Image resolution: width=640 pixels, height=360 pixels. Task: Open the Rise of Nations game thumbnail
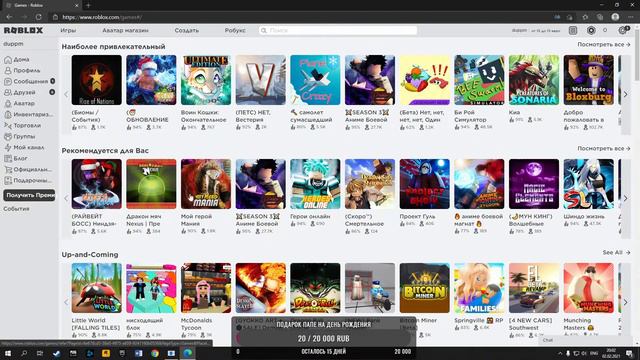[x=96, y=80]
